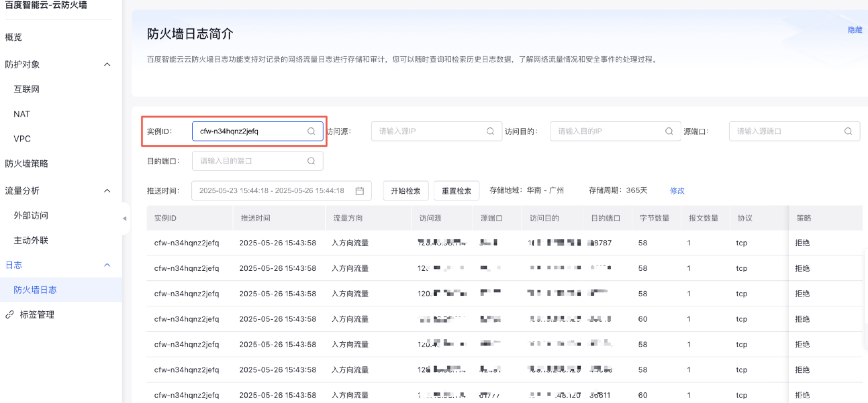Focus the 请输入源端口 input field
The width and height of the screenshot is (868, 403).
[794, 131]
